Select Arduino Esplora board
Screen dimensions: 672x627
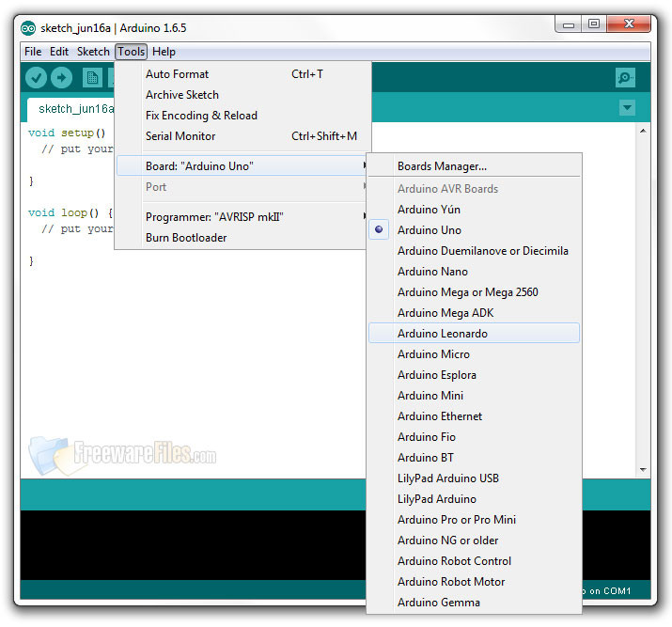(474, 374)
